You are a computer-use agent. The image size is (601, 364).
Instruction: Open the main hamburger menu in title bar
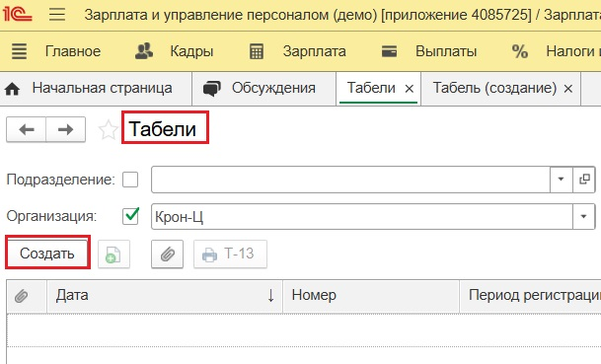pyautogui.click(x=57, y=15)
